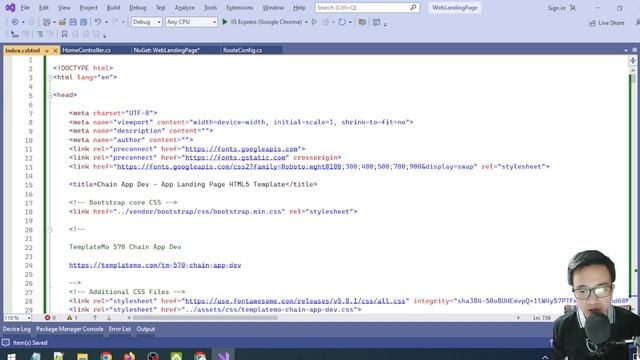640x360 pixels.
Task: Click the red error count icon
Action: pos(47,318)
